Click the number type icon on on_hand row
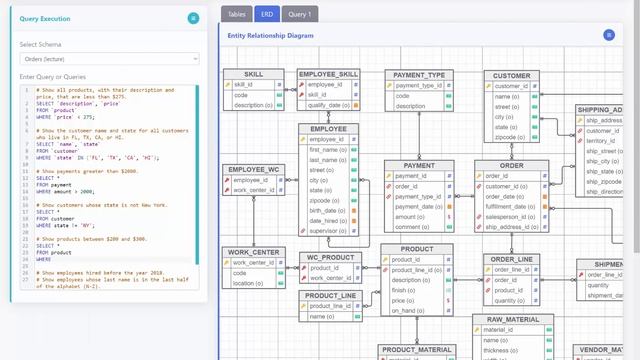640x360 pixels. 448,311
